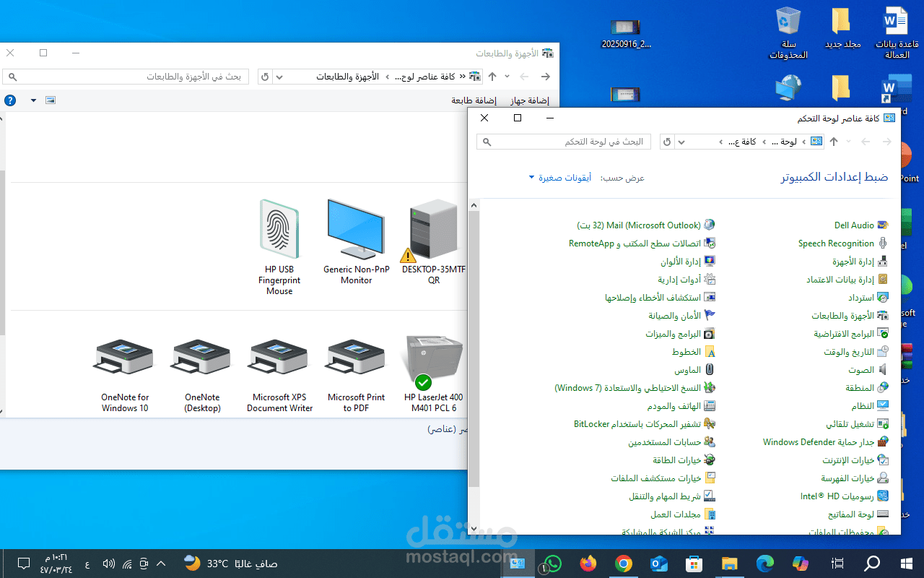Open Outlook from taskbar
This screenshot has width=924, height=578.
(x=659, y=564)
